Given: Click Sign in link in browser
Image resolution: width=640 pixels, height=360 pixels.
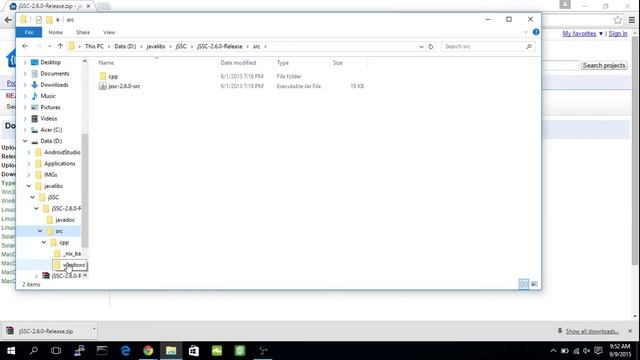Looking at the screenshot, I should coord(618,33).
